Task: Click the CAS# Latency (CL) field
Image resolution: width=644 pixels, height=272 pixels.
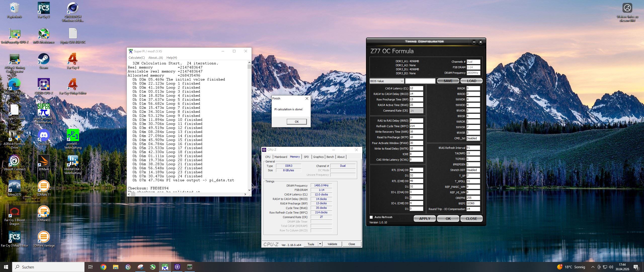Action: (x=416, y=88)
